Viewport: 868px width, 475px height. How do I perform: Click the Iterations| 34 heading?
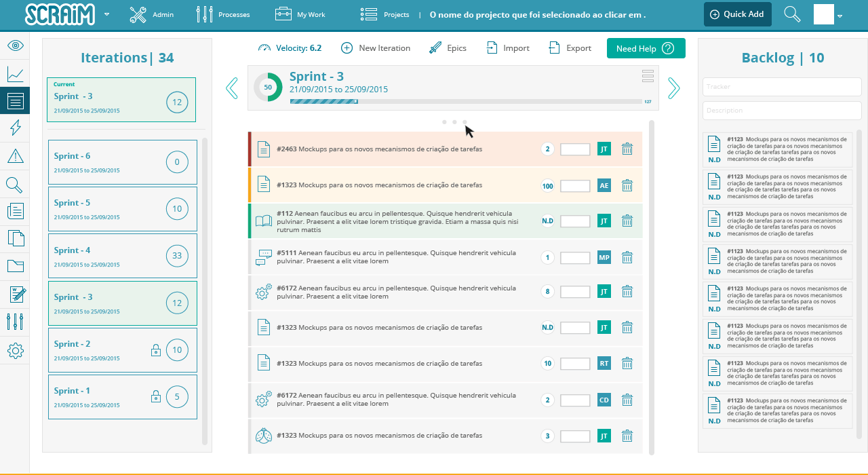click(127, 58)
